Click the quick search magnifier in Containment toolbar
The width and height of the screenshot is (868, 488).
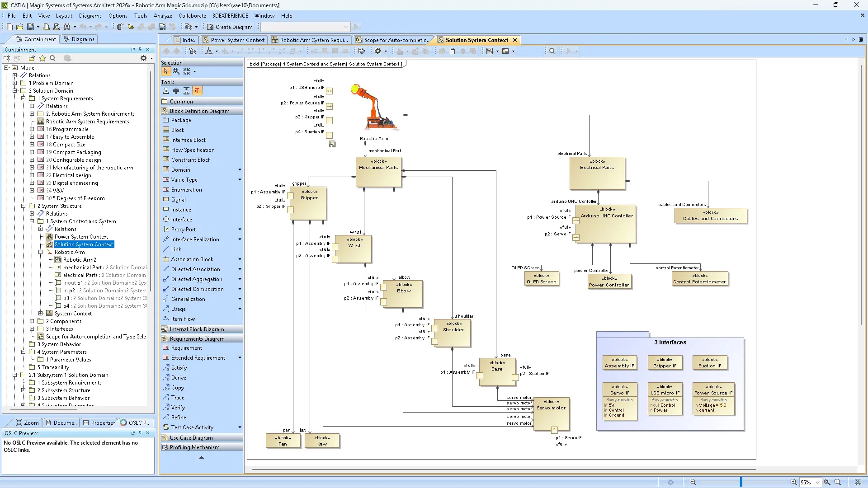[x=52, y=58]
